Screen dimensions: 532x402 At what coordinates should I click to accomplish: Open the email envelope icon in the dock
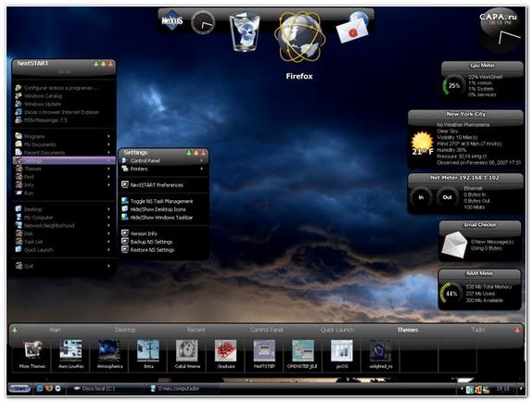[x=353, y=28]
